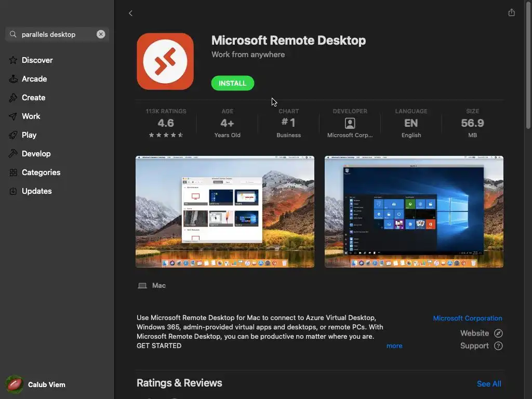Open Calub Viem account name
532x399 pixels.
coord(46,384)
